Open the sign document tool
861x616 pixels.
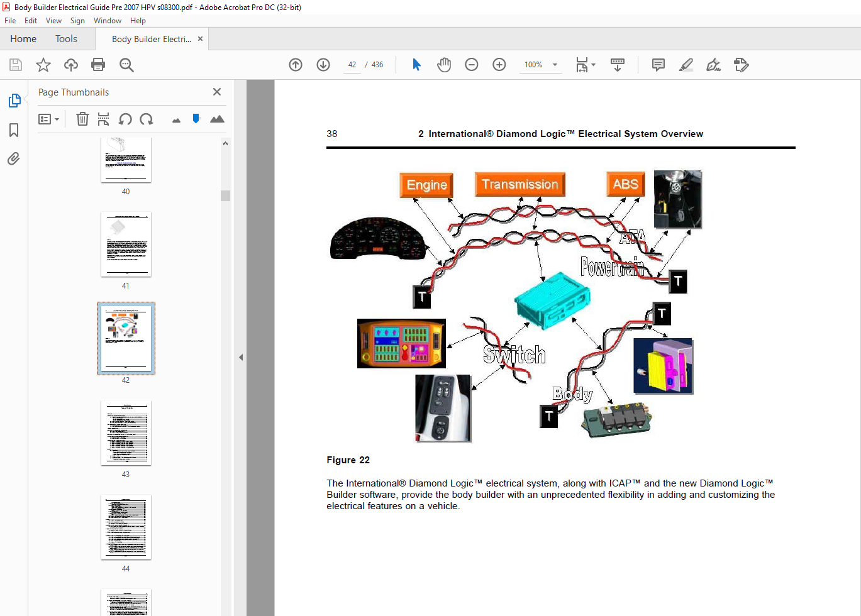(713, 65)
